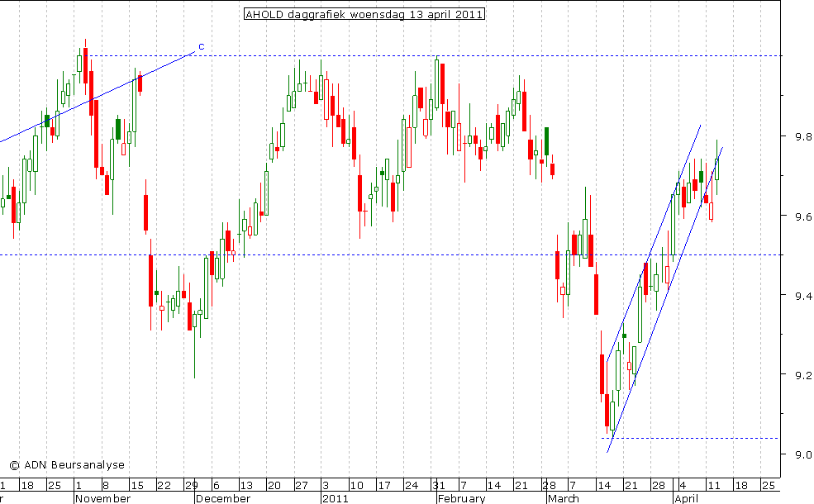Click the 9.0 price axis label

pyautogui.click(x=789, y=454)
